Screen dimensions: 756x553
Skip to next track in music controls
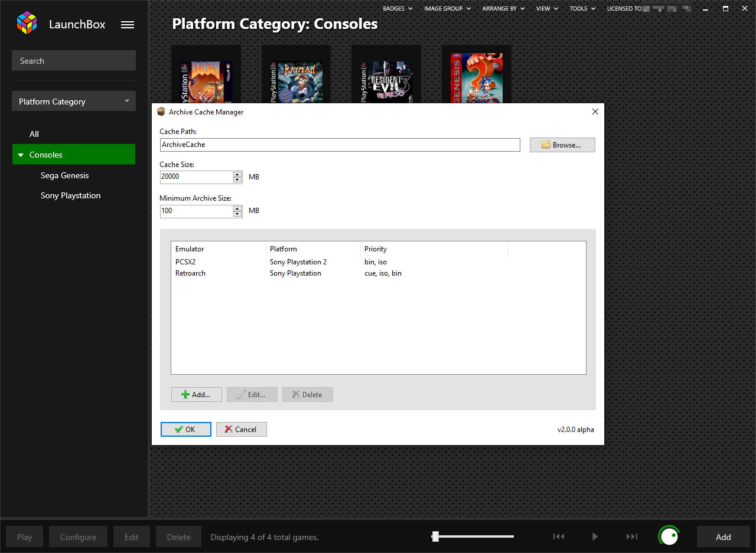point(632,536)
